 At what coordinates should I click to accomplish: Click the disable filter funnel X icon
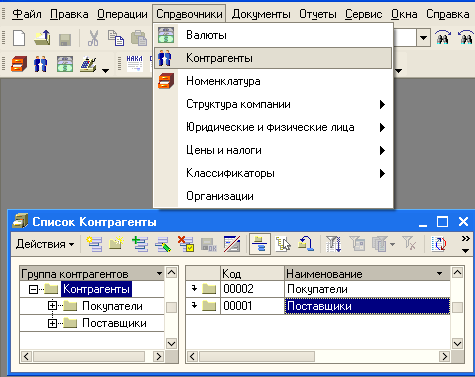pos(409,243)
